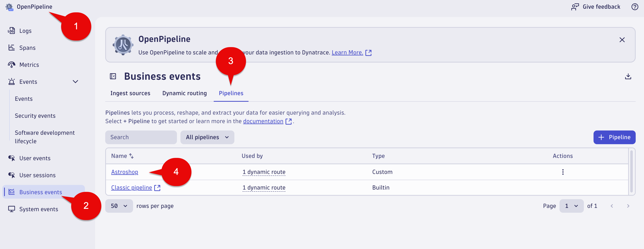
Task: Click the + Pipeline button
Action: pyautogui.click(x=614, y=137)
